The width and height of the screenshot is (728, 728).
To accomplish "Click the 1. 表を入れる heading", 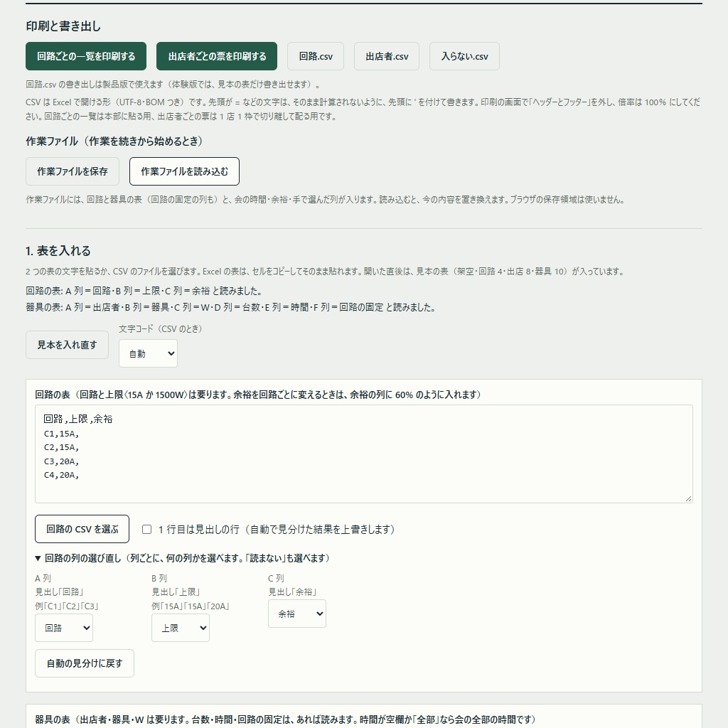I will (58, 251).
